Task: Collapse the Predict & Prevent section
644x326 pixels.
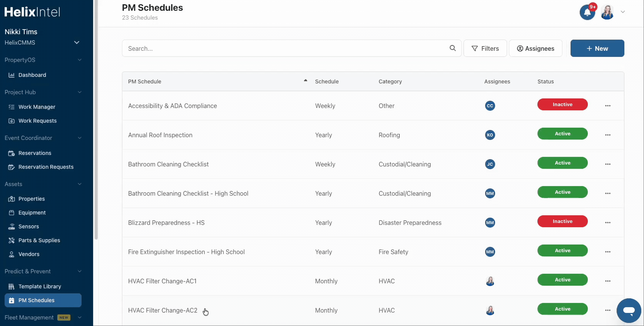Action: click(80, 271)
